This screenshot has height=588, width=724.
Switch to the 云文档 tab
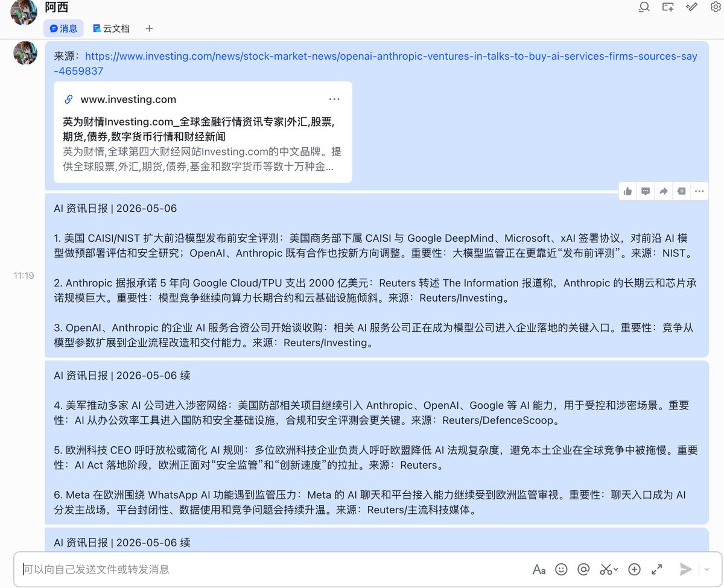(x=111, y=28)
